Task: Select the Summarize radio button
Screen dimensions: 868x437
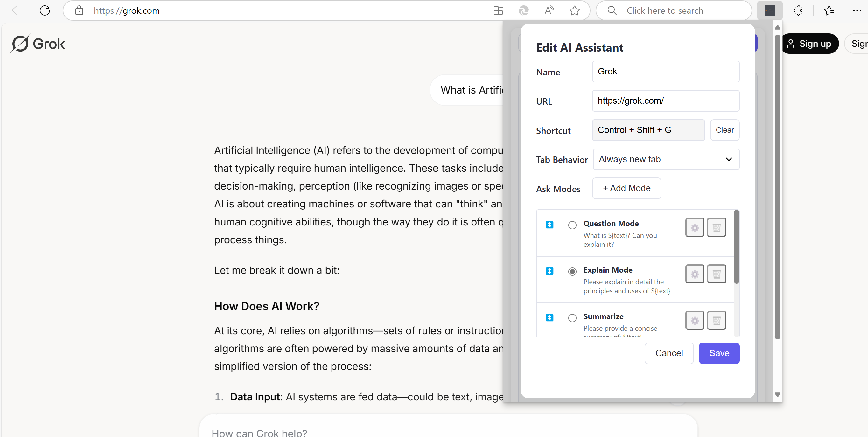Action: click(572, 318)
